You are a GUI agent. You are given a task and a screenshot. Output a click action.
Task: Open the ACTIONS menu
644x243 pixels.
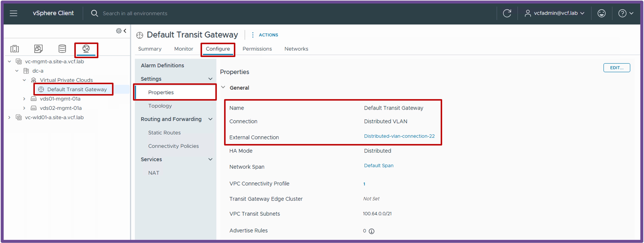(x=268, y=35)
